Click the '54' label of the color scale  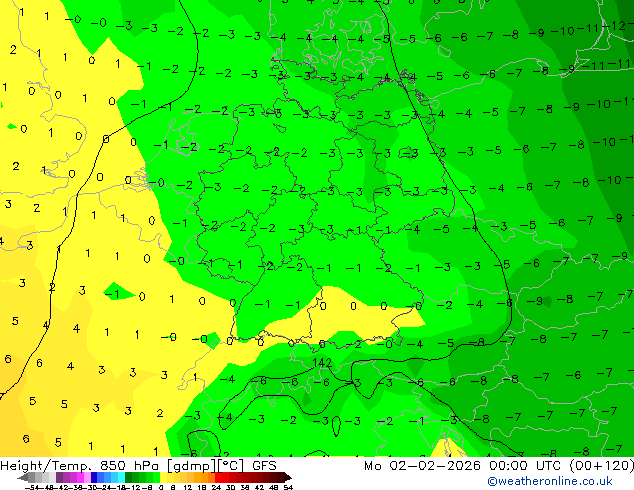[x=287, y=487]
